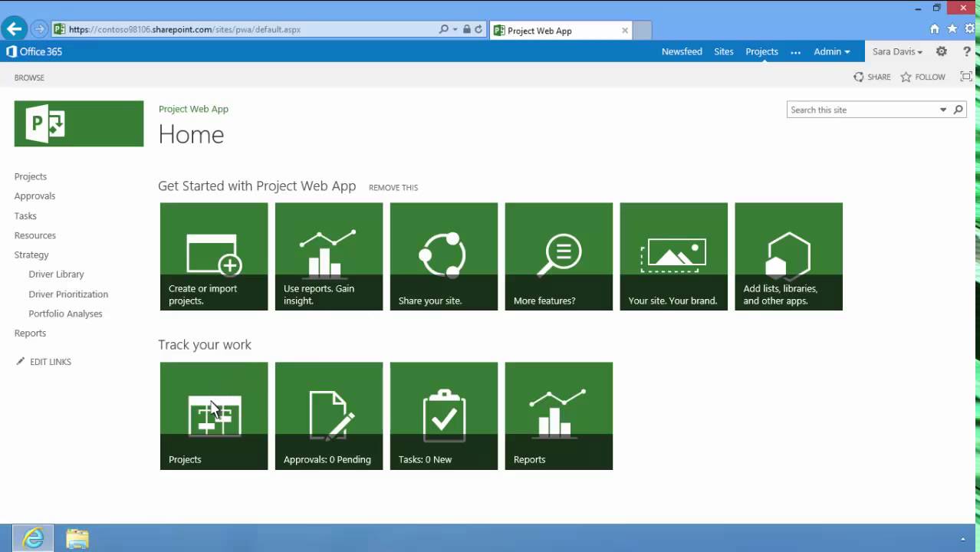
Task: Open the address bar autocomplete dropdown arrow
Action: coord(455,29)
